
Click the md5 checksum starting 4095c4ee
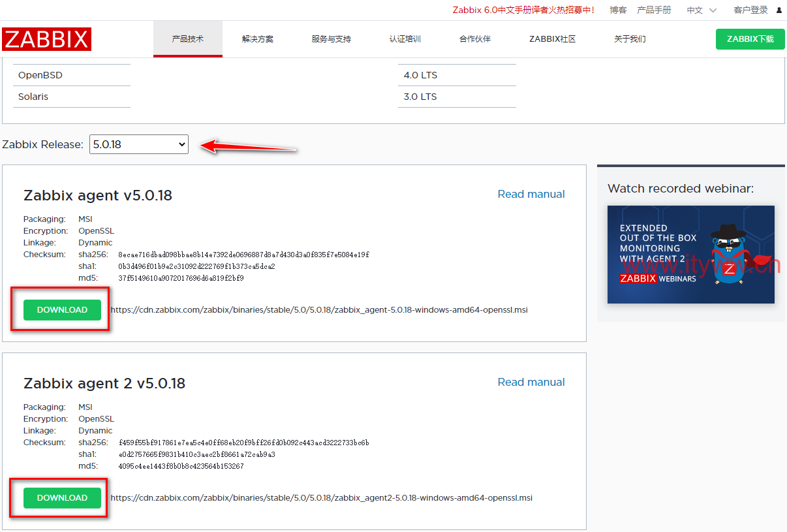click(x=181, y=466)
